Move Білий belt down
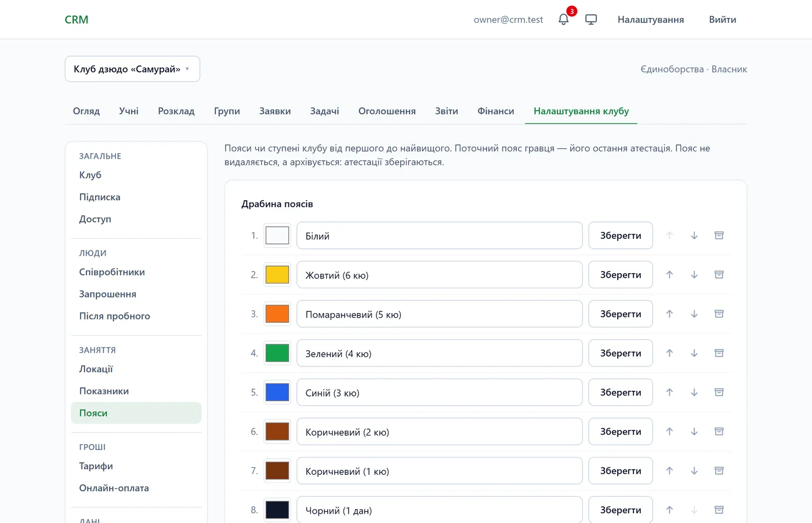Viewport: 812px width, 523px height. 694,235
